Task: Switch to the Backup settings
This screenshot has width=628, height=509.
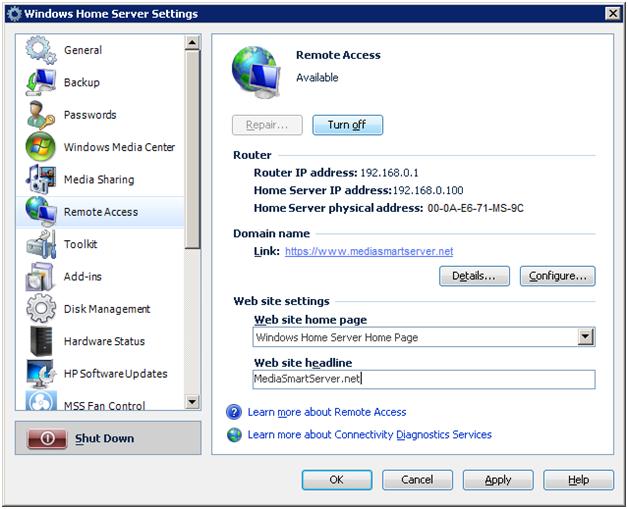Action: click(x=82, y=82)
